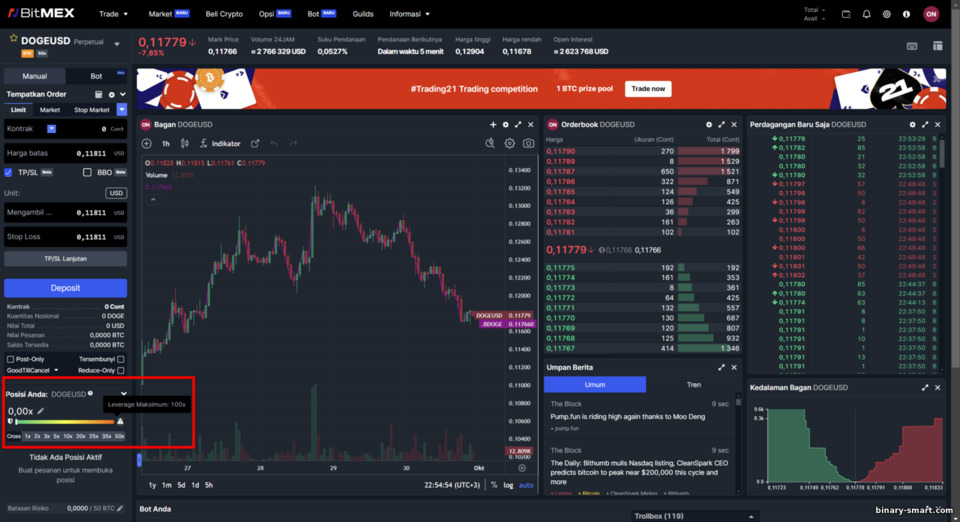Edit Batasan Risiko with pencil icon
960x522 pixels.
(121, 508)
